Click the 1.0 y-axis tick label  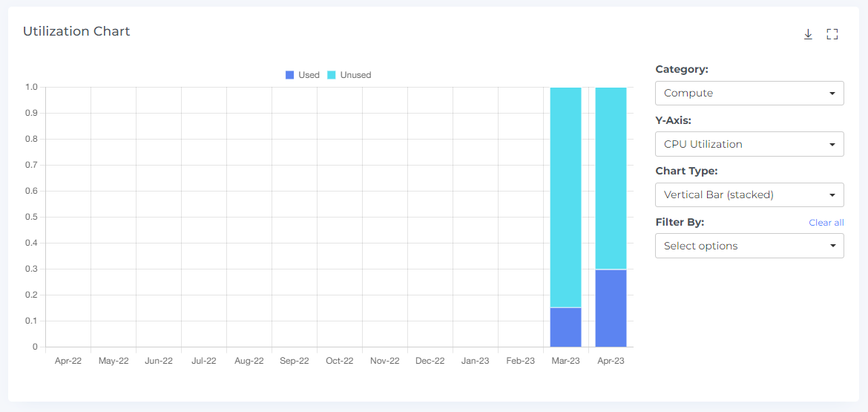point(30,87)
